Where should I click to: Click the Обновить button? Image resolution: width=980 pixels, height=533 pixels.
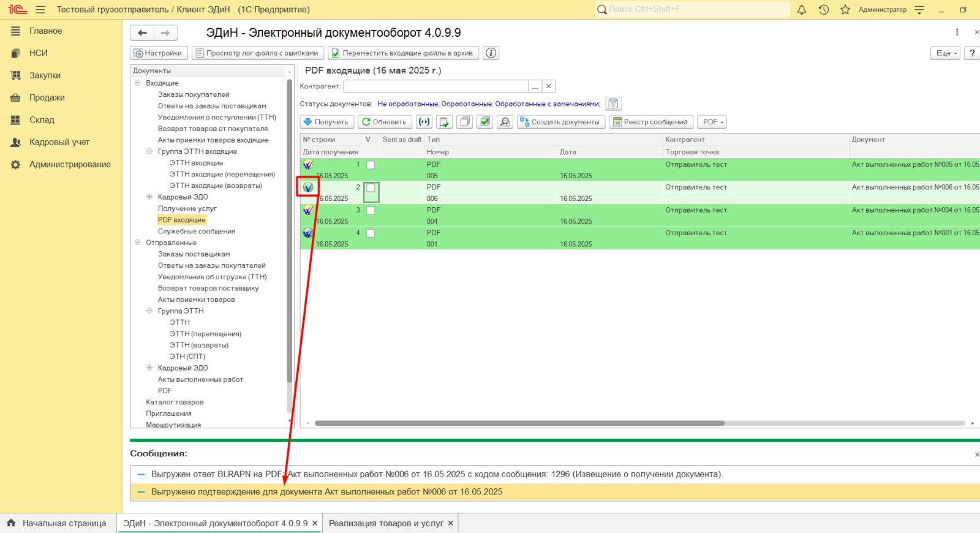pos(385,122)
